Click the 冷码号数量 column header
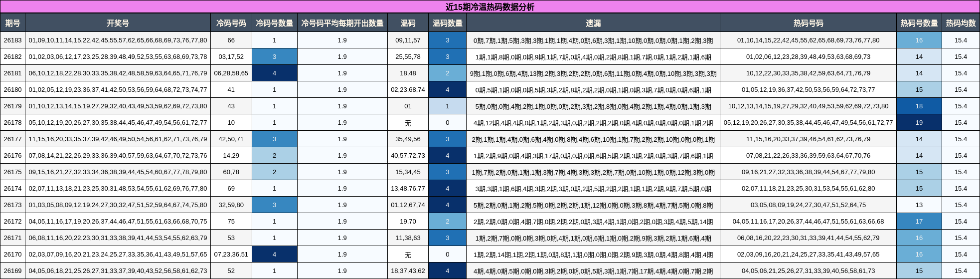Screen dimensions: 980x279 274,23
